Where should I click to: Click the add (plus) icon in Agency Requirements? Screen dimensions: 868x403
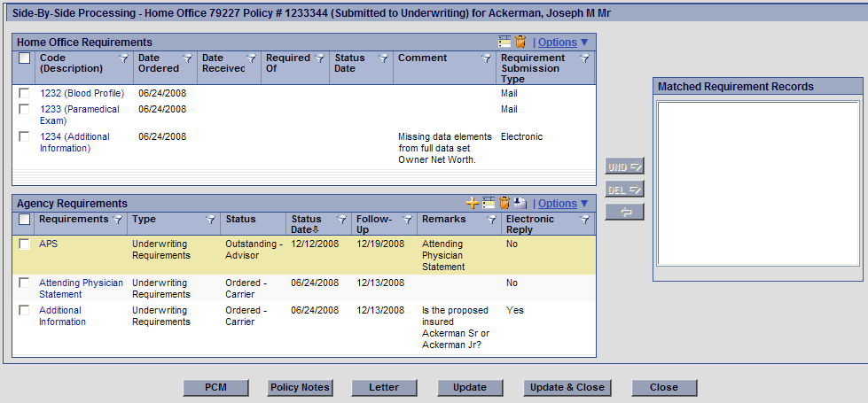coord(472,204)
